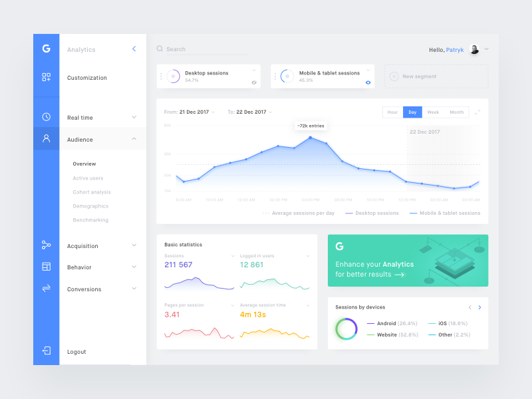Toggle visibility of Desktop sessions segment
532x399 pixels.
point(254,82)
